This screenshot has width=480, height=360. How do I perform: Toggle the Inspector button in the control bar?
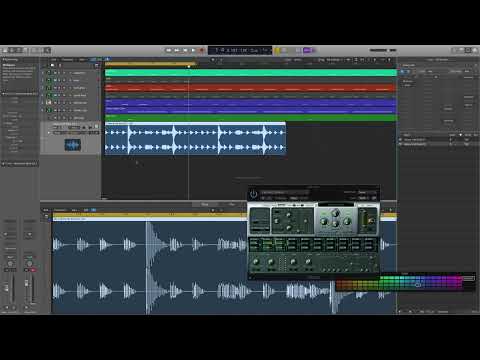(12, 50)
